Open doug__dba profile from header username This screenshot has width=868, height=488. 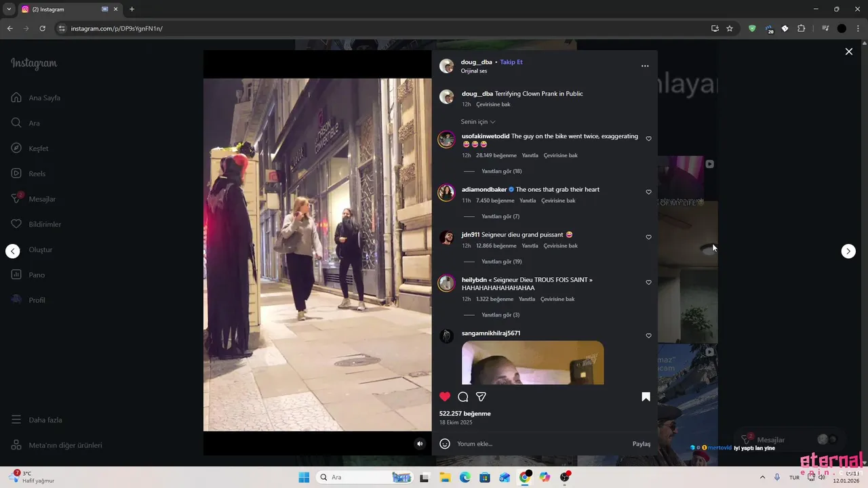[x=477, y=62]
